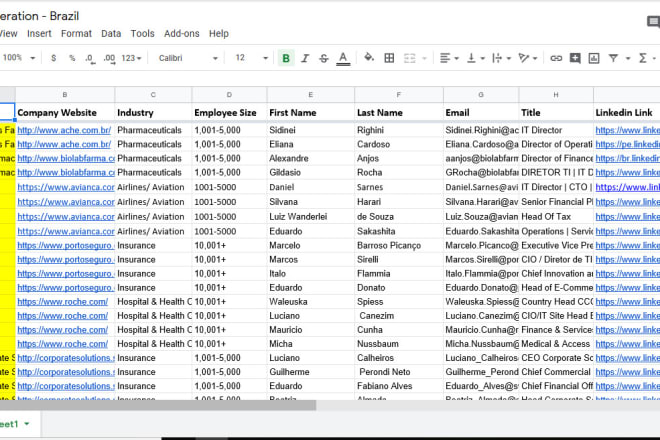660x440 pixels.
Task: Open font size 12 dropdown
Action: point(252,58)
